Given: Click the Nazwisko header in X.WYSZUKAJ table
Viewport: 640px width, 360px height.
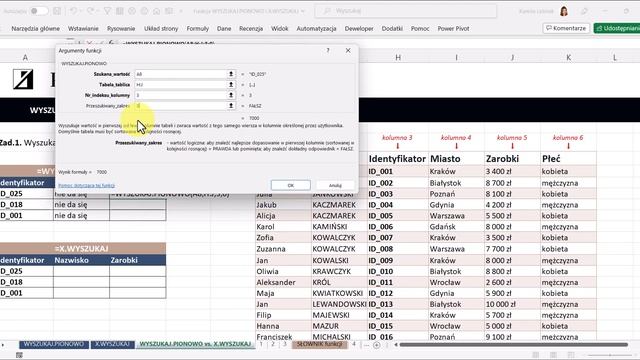Looking at the screenshot, I should (x=81, y=260).
